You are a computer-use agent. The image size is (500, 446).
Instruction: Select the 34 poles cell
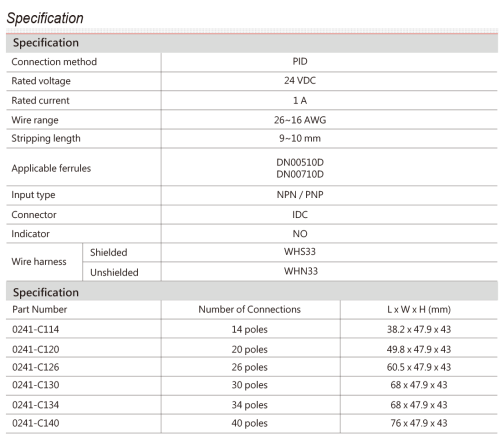[x=249, y=405]
